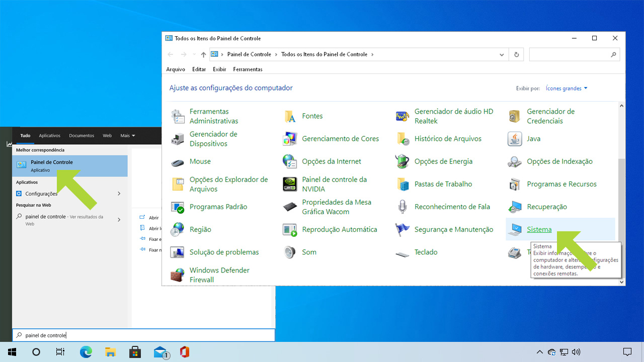Screen dimensions: 644x362
Task: Go up one level in Control Panel
Action: [203, 54]
